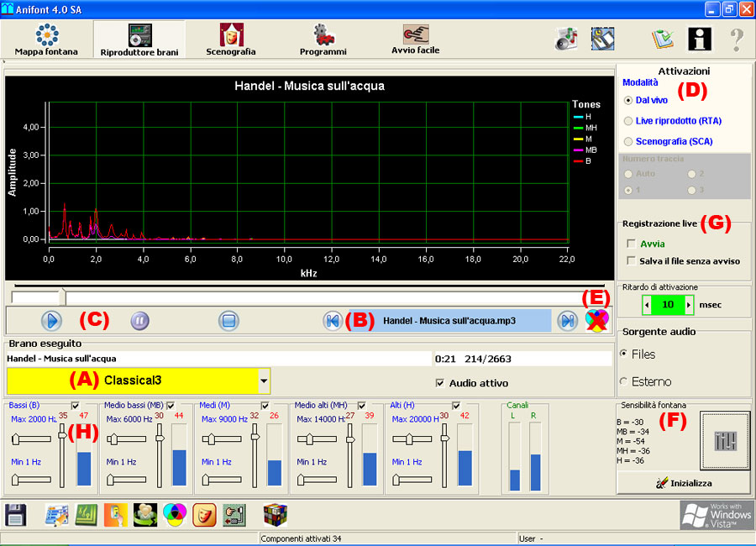The width and height of the screenshot is (756, 546).
Task: Toggle the Bassi (B) band checkbox
Action: click(76, 406)
